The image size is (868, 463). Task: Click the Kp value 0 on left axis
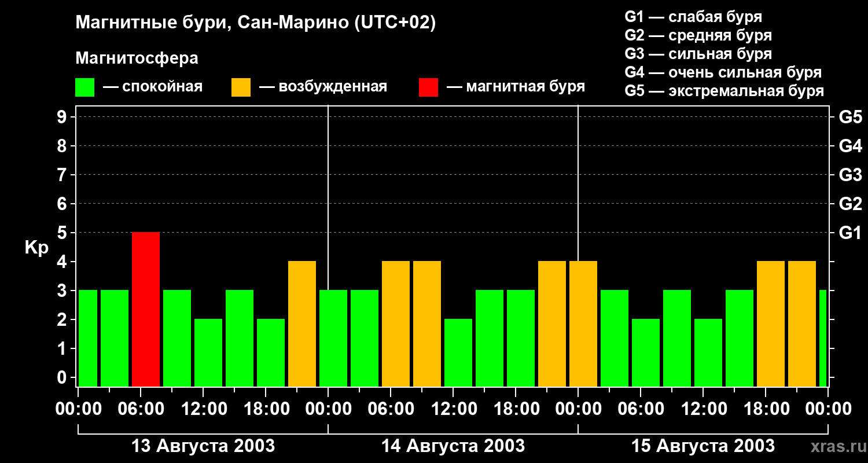pos(63,378)
